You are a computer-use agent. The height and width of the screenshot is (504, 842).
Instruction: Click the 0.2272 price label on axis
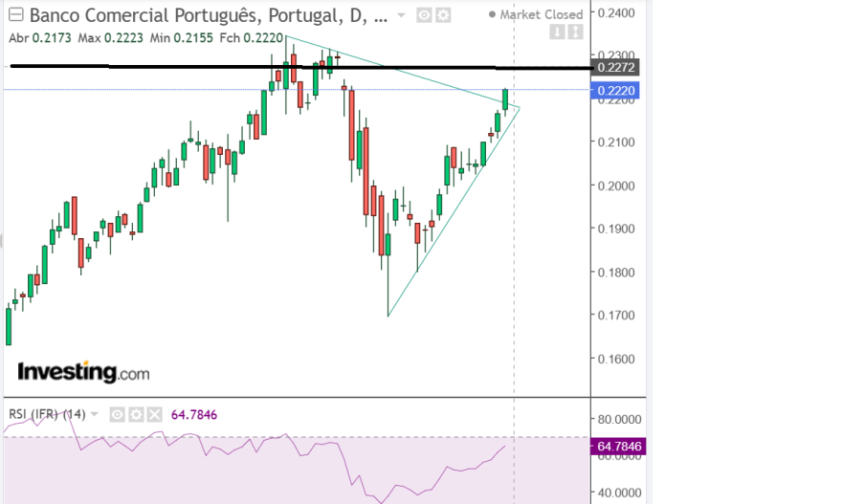coord(615,68)
